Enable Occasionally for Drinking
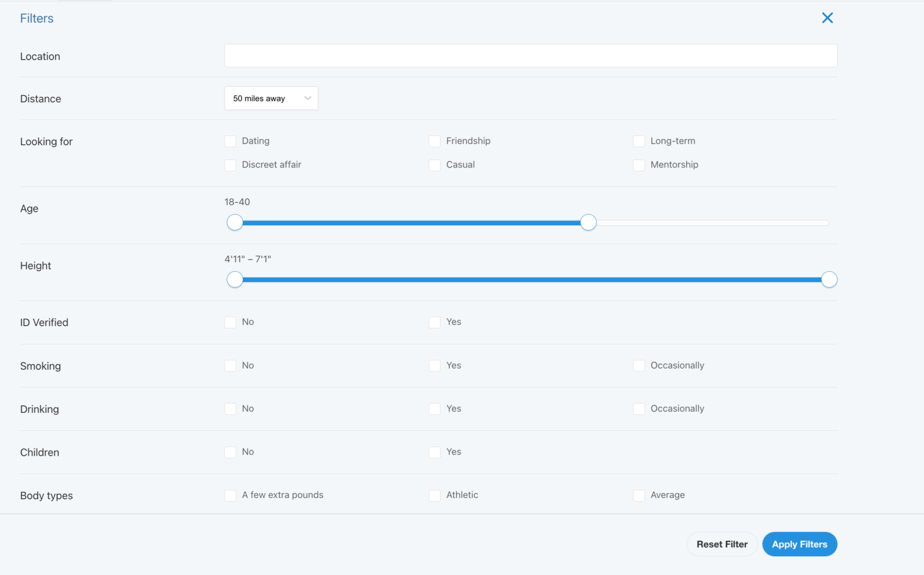This screenshot has width=924, height=575. pos(639,409)
